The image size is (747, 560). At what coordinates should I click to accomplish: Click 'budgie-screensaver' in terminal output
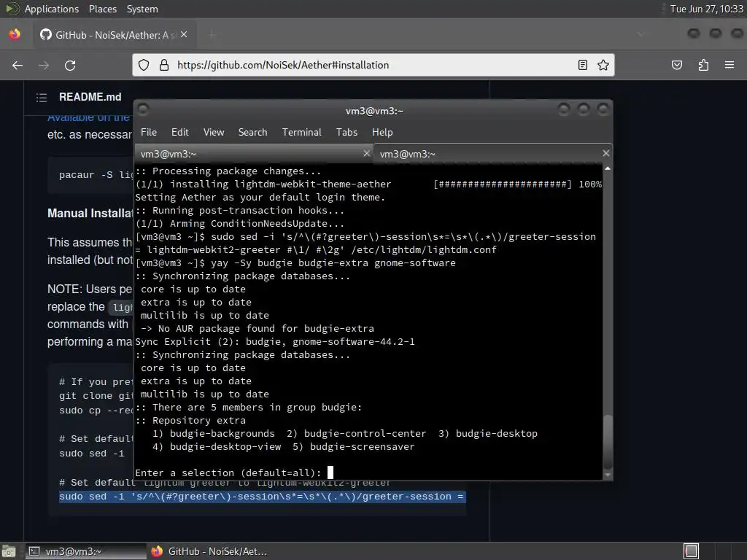362,447
